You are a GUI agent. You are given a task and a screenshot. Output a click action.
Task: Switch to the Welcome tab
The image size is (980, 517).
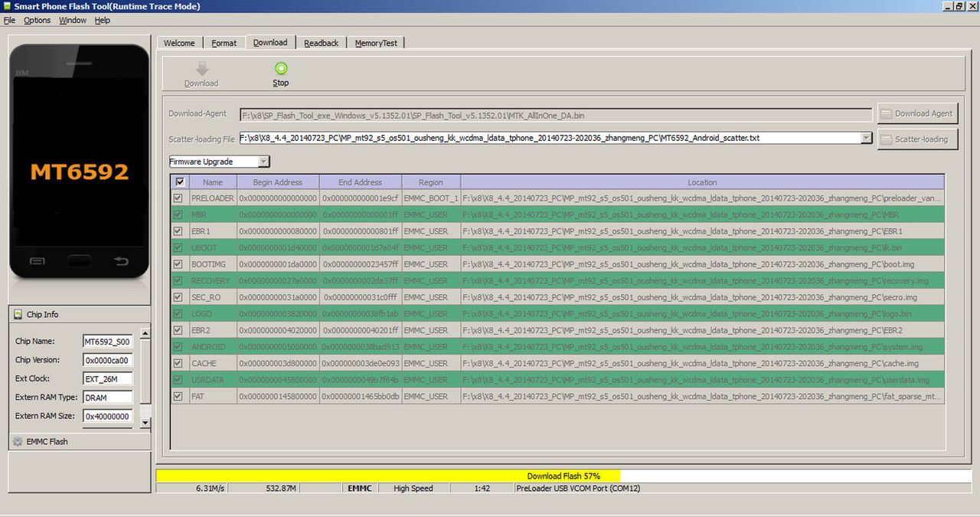coord(179,43)
